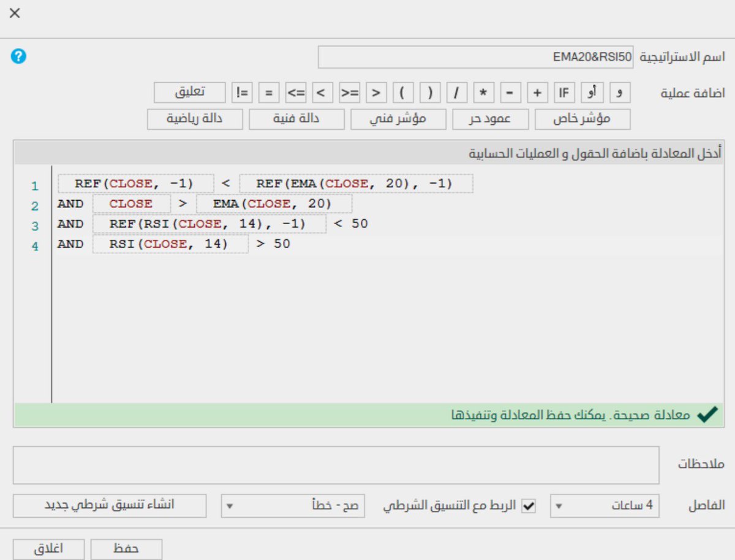Screen dimensions: 735x560
Task: Click the '< 50' text on line 3
Action: coord(350,224)
